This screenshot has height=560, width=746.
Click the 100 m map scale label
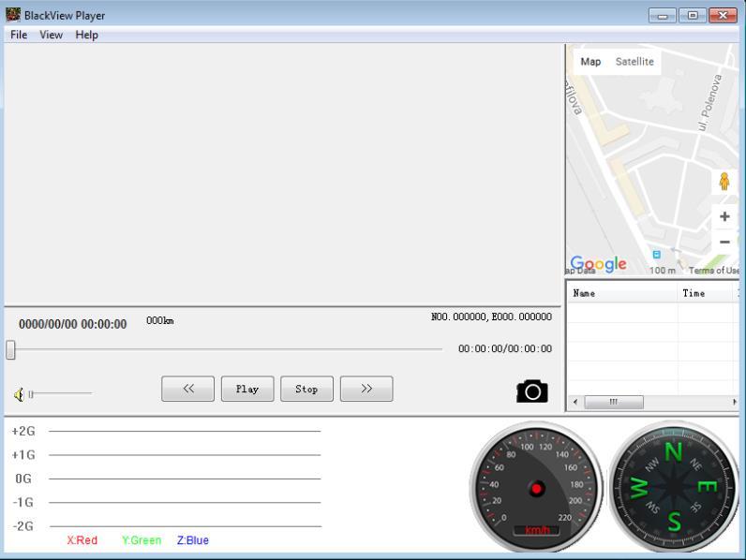pos(663,271)
